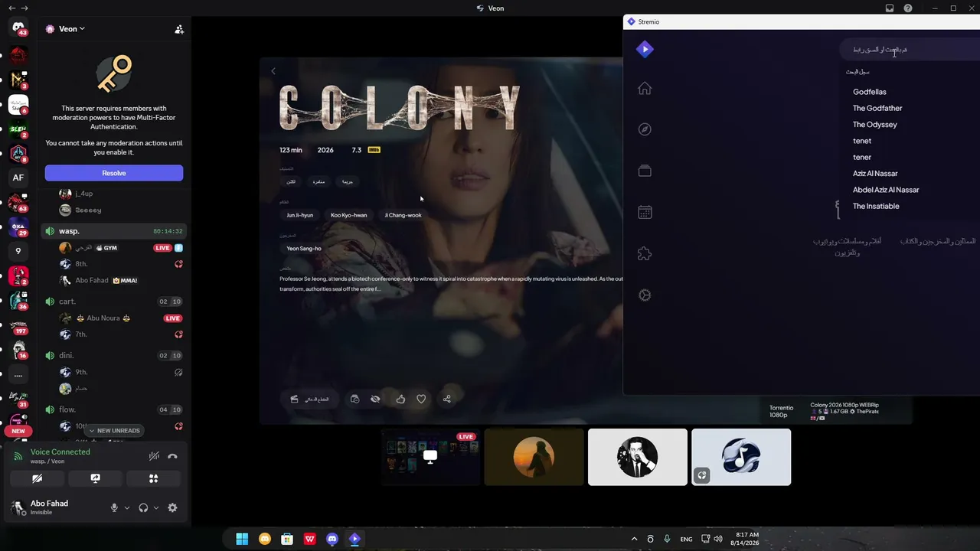Open the live screen share thumbnail
The width and height of the screenshot is (980, 551).
431,457
